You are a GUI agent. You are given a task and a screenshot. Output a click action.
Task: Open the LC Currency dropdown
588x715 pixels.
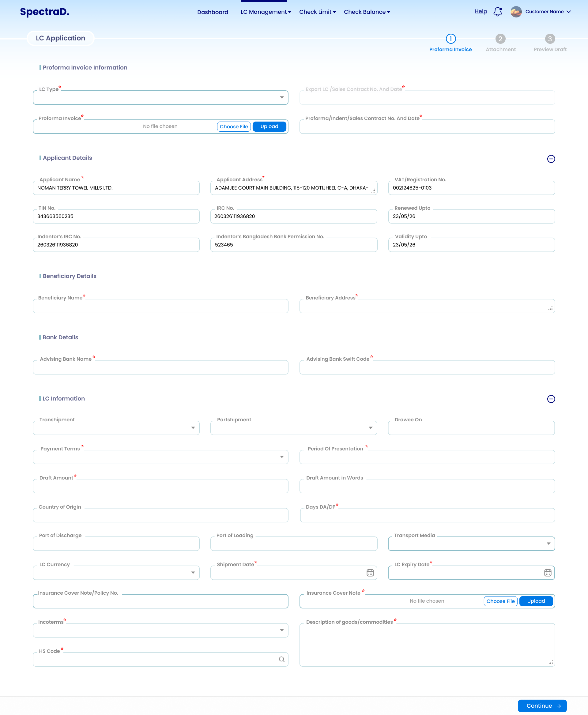click(116, 573)
